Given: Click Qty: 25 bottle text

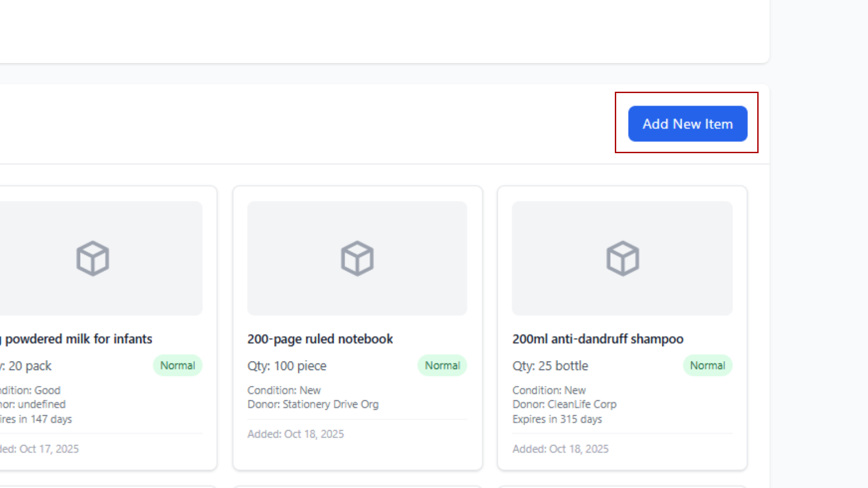Looking at the screenshot, I should tap(550, 366).
